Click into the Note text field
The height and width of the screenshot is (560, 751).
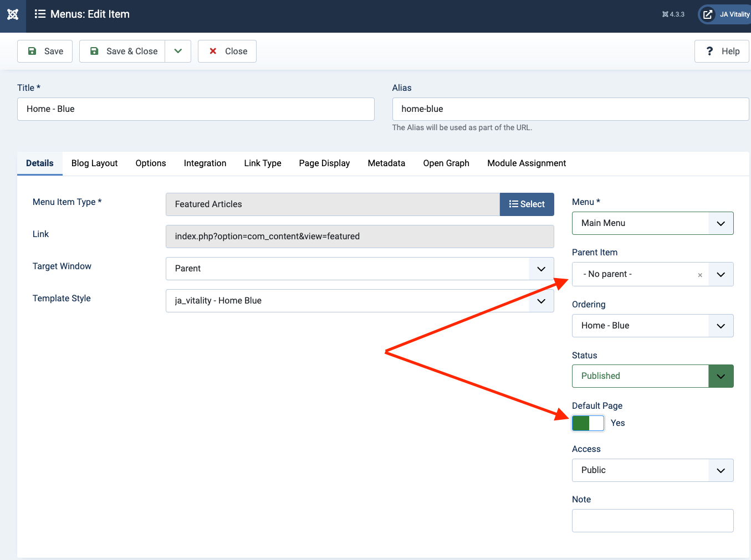[652, 521]
